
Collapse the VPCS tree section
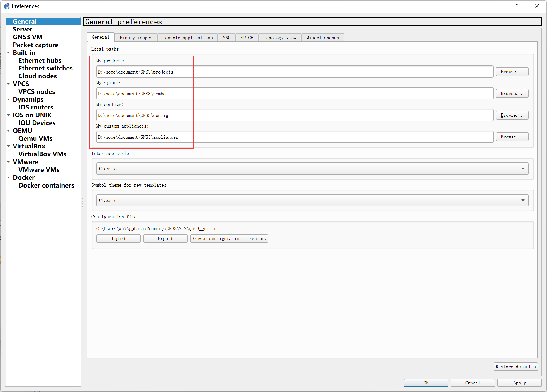8,84
